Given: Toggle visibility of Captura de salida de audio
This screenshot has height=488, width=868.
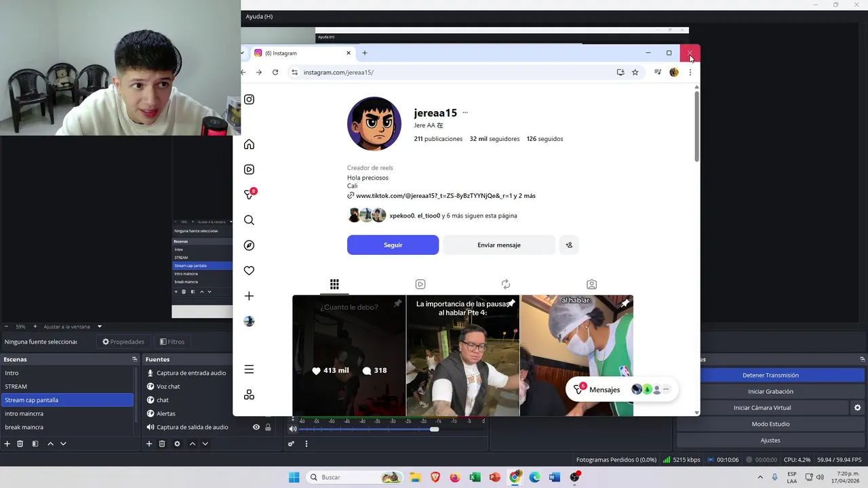Looking at the screenshot, I should 256,427.
